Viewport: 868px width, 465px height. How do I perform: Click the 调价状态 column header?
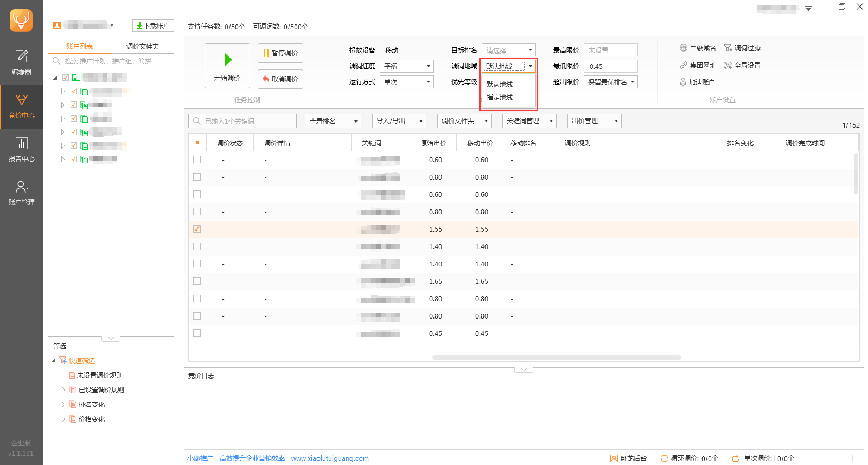230,143
